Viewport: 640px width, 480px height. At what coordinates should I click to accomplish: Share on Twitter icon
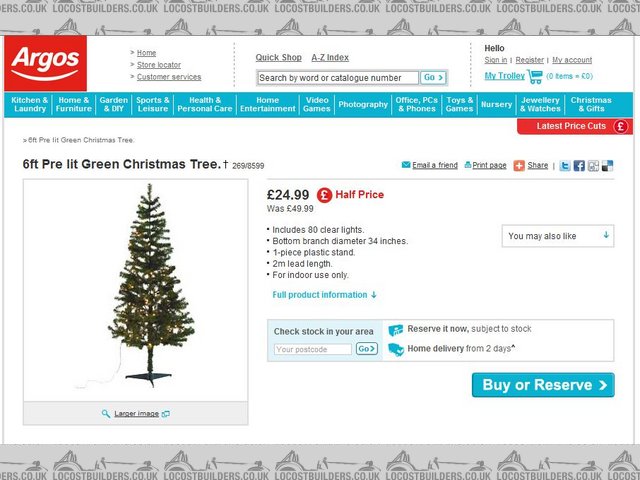click(565, 166)
